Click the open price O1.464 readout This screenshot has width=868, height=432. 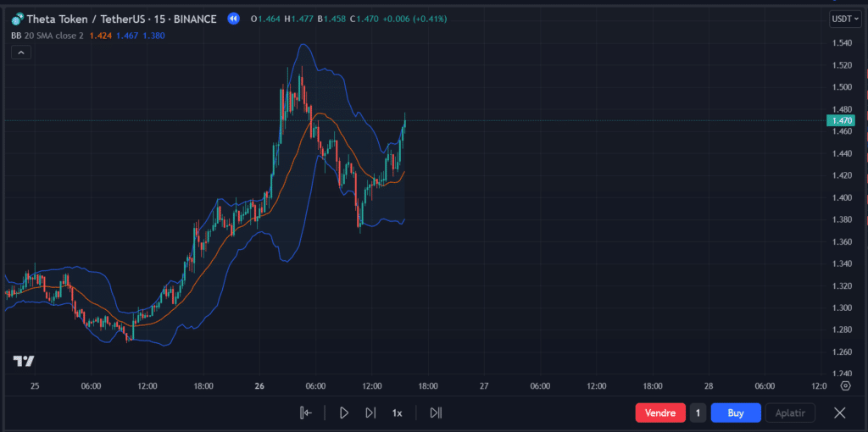[x=265, y=19]
